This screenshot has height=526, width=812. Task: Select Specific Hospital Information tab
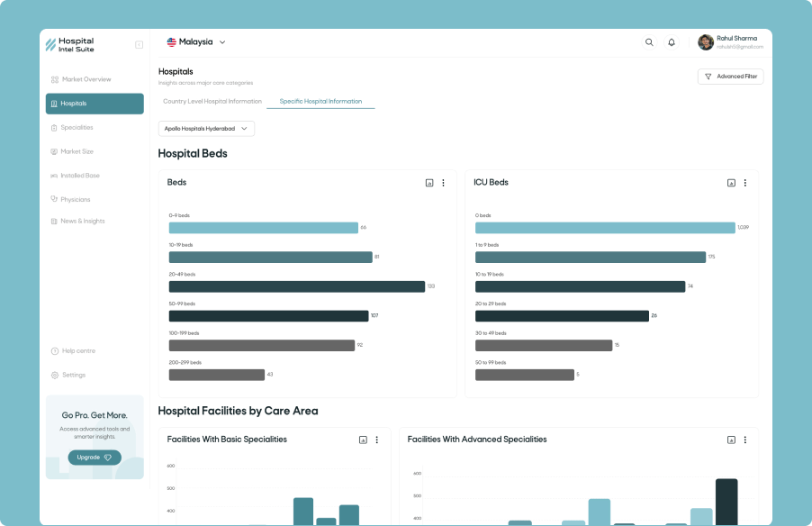pyautogui.click(x=320, y=102)
